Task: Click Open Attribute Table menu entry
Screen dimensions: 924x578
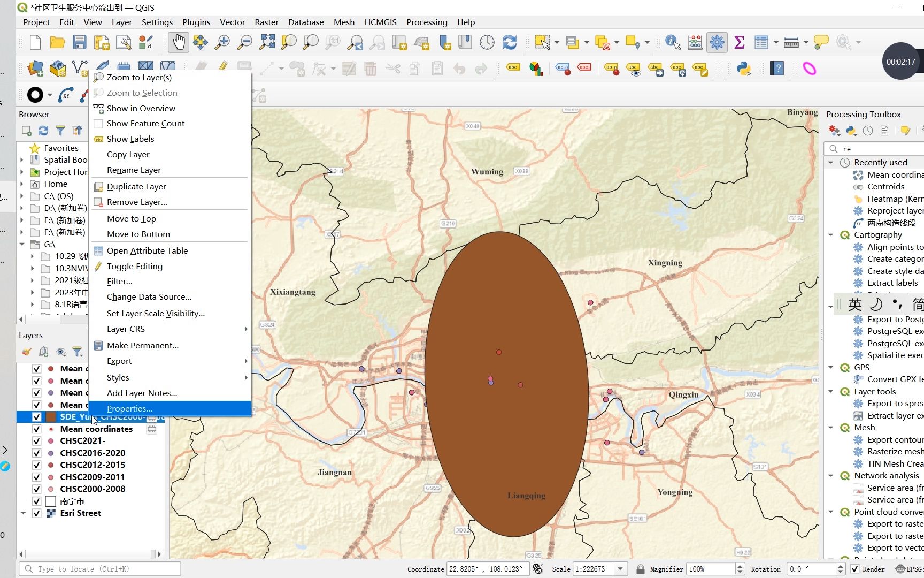Action: tap(147, 250)
